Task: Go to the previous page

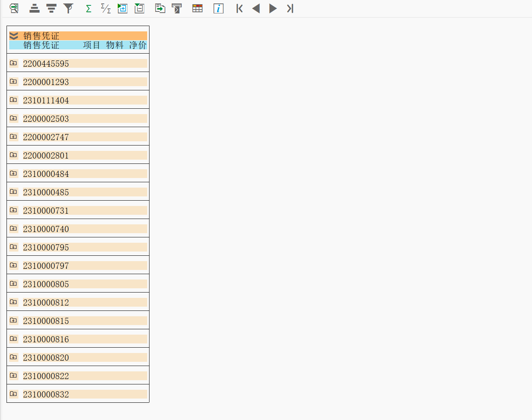Action: tap(256, 8)
